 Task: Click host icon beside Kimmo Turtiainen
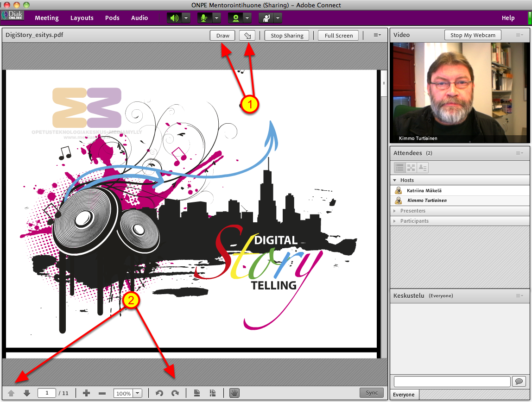399,201
